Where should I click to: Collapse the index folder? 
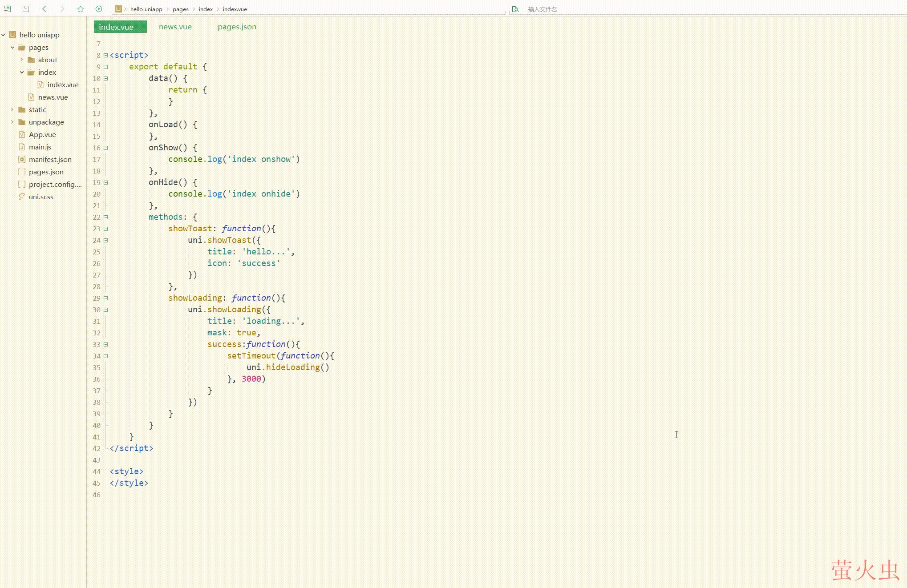pos(22,72)
